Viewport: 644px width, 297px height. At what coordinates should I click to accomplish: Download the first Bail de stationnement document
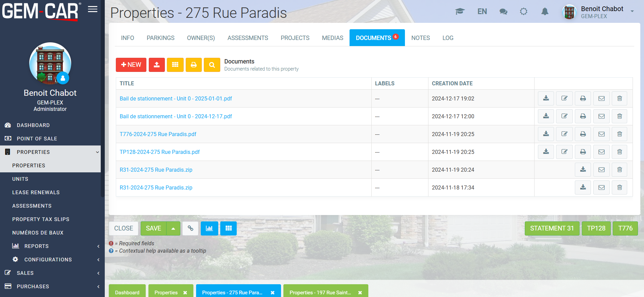tap(546, 98)
